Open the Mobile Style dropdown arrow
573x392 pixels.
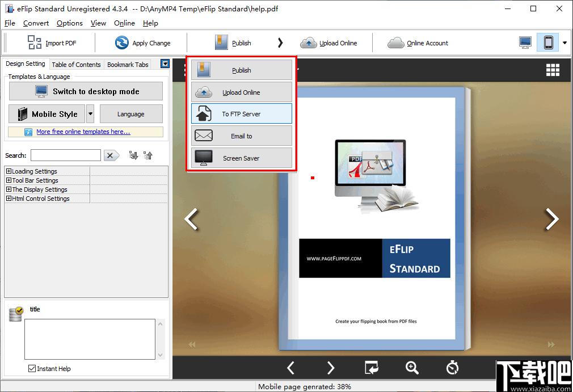click(x=90, y=114)
